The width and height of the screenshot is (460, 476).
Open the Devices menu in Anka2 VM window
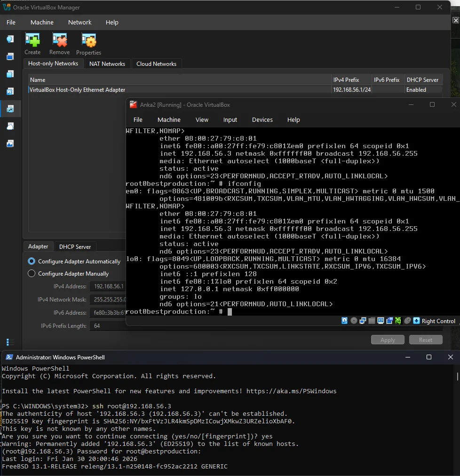pos(262,120)
